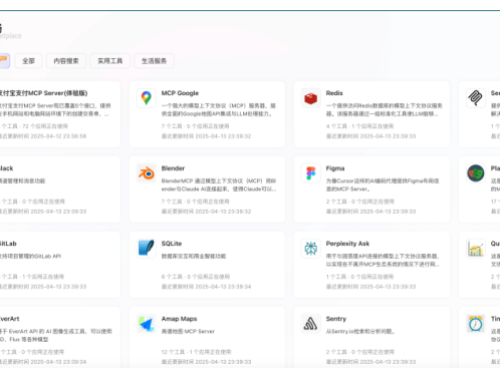The image size is (500, 375).
Task: Open the Slack card title
Action: click(6, 168)
